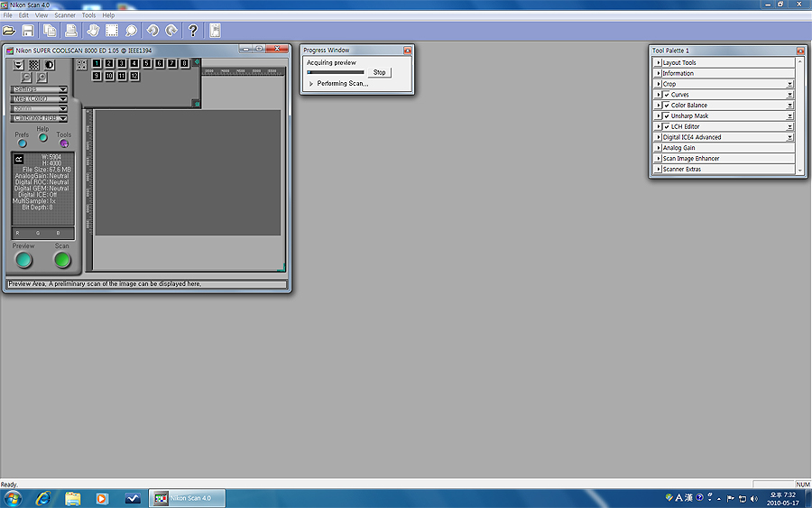Toggle the Color Balance checkbox
Screen dimensions: 812x508
(666, 106)
